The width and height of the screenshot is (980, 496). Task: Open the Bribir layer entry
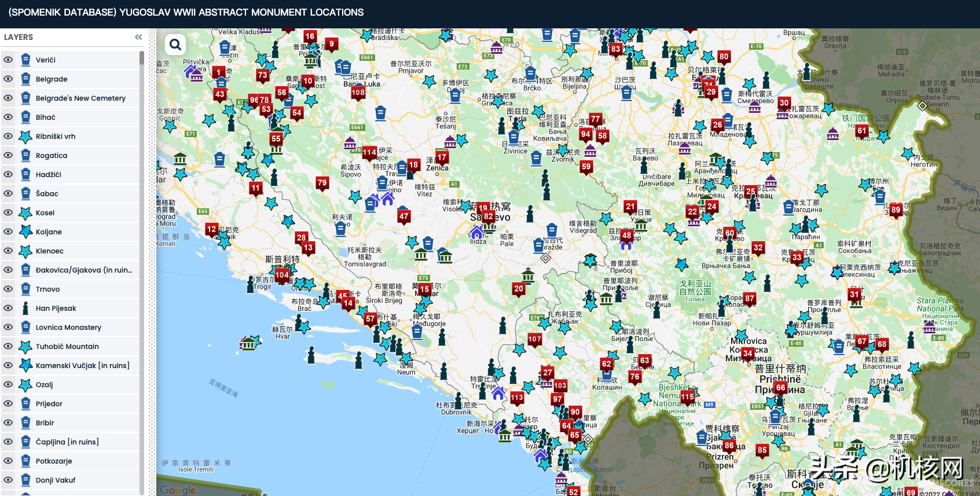(45, 422)
